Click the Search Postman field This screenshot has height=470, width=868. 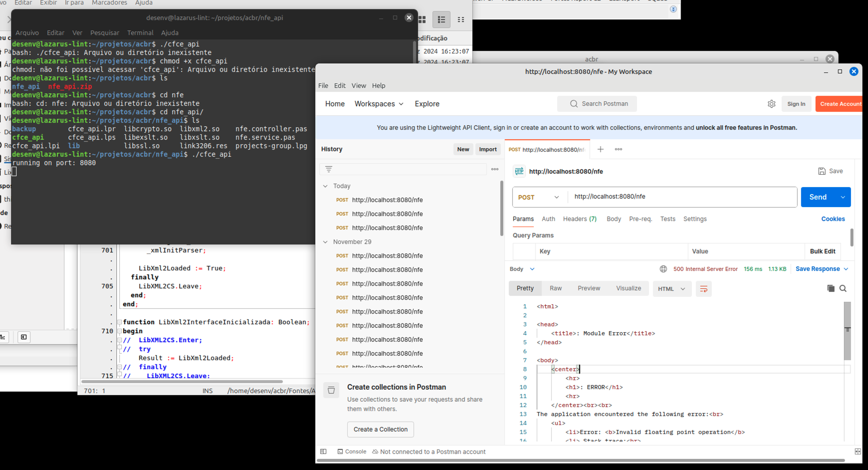597,104
